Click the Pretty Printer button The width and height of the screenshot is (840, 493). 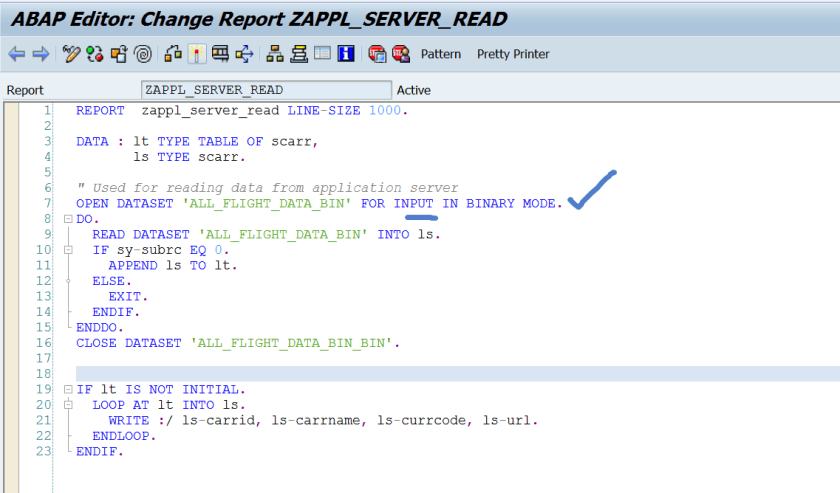coord(513,54)
